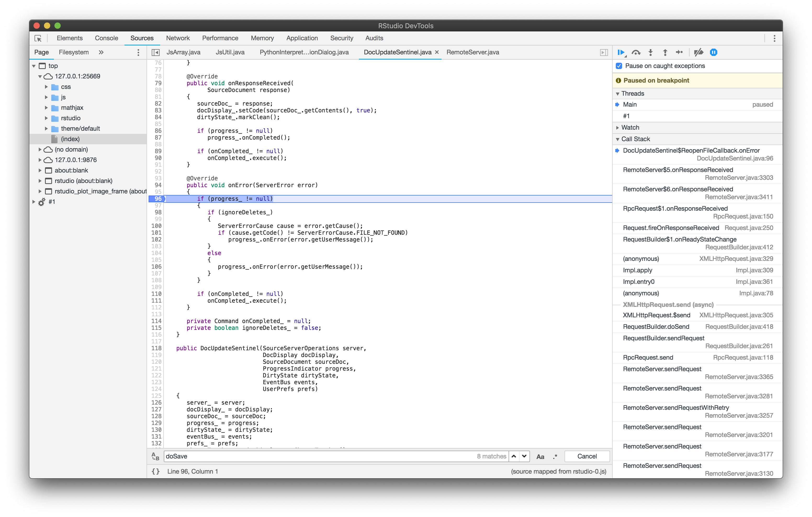Viewport: 812px width, 517px height.
Task: Collapse the Call Stack section
Action: 635,139
